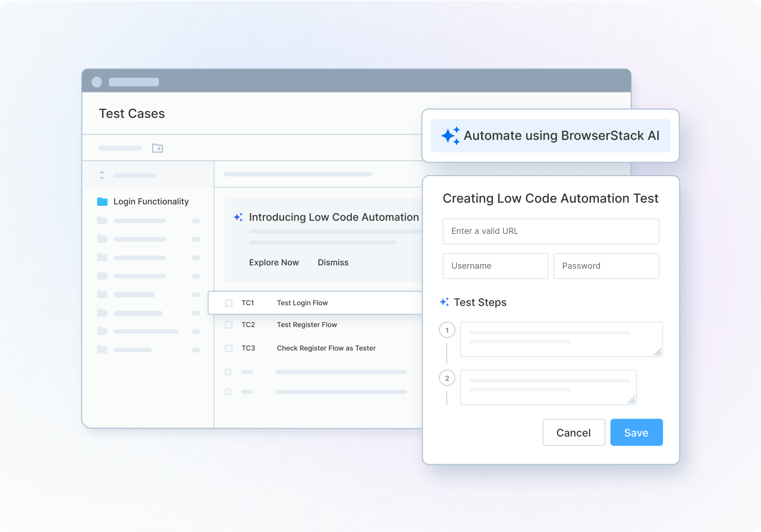Click the bottom folder icon in the sidebar
Image resolution: width=761 pixels, height=532 pixels.
coord(102,350)
